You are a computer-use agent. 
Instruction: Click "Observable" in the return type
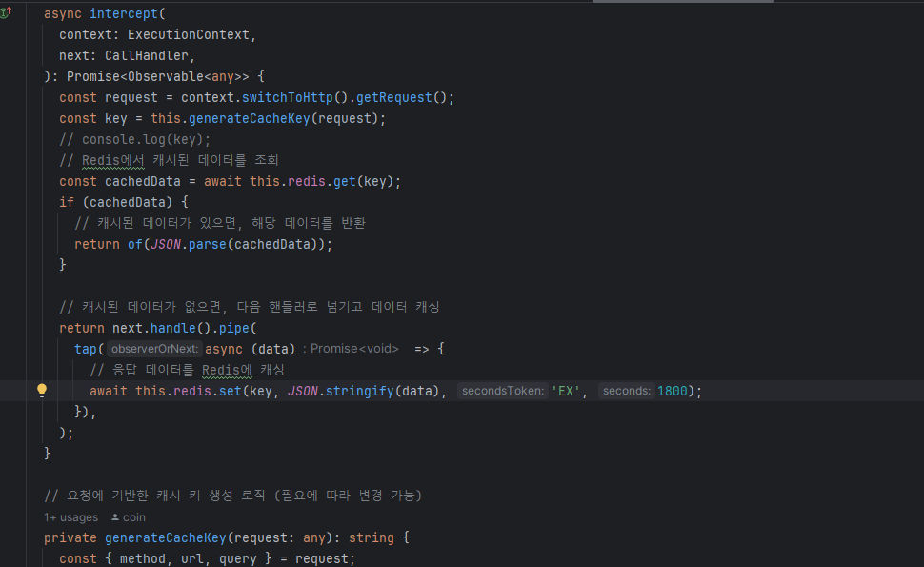[166, 76]
